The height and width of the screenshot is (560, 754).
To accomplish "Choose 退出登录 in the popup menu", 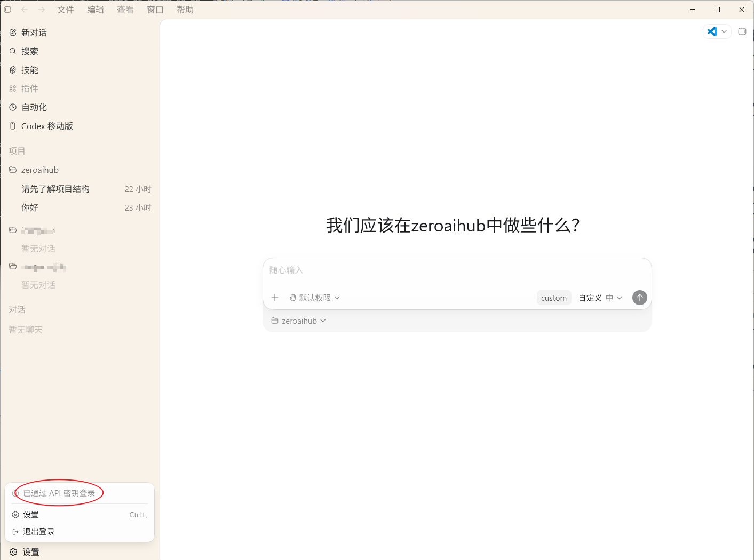I will click(80, 532).
